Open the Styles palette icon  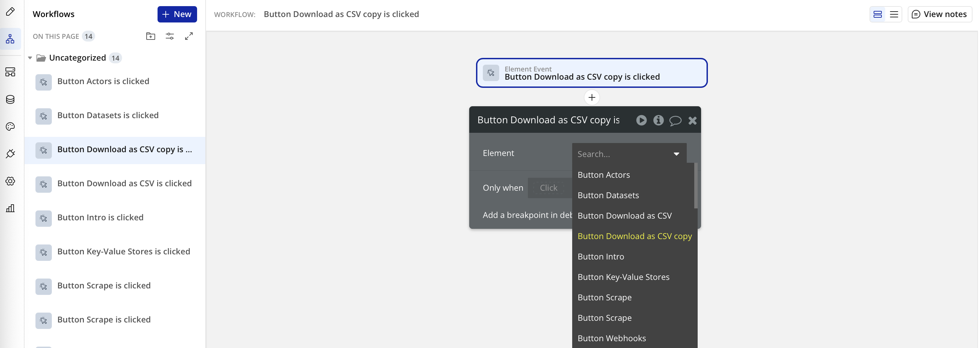point(10,127)
